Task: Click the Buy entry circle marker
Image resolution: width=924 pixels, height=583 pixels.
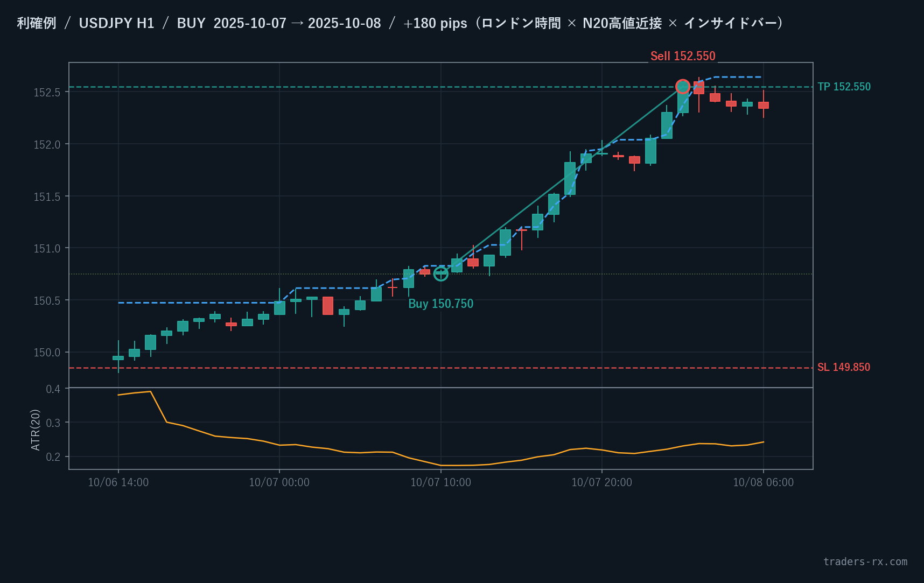Action: (440, 274)
